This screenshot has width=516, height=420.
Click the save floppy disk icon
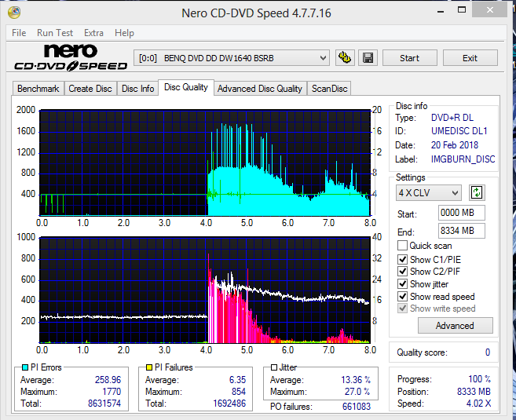pyautogui.click(x=368, y=58)
